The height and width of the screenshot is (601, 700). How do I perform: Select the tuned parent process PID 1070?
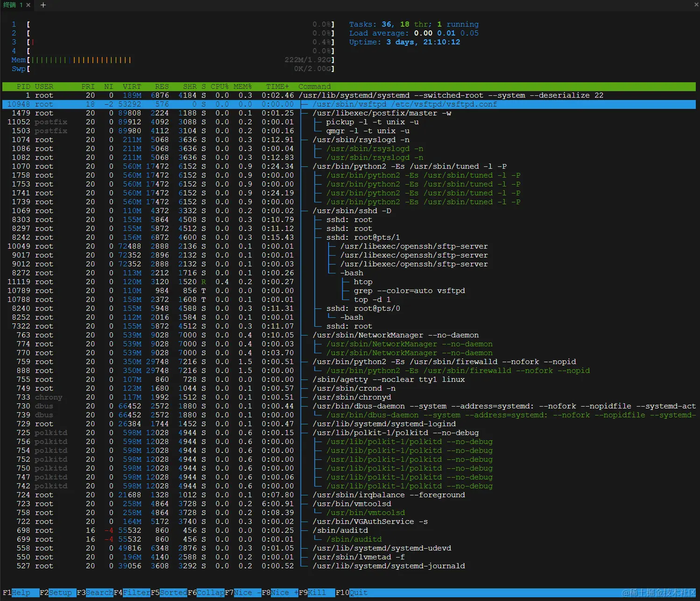point(349,166)
